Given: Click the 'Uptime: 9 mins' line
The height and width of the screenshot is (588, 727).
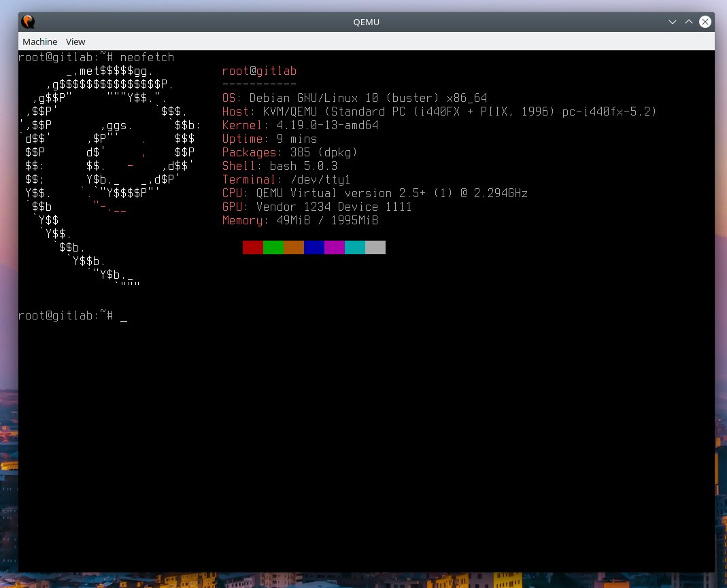Looking at the screenshot, I should pos(269,139).
